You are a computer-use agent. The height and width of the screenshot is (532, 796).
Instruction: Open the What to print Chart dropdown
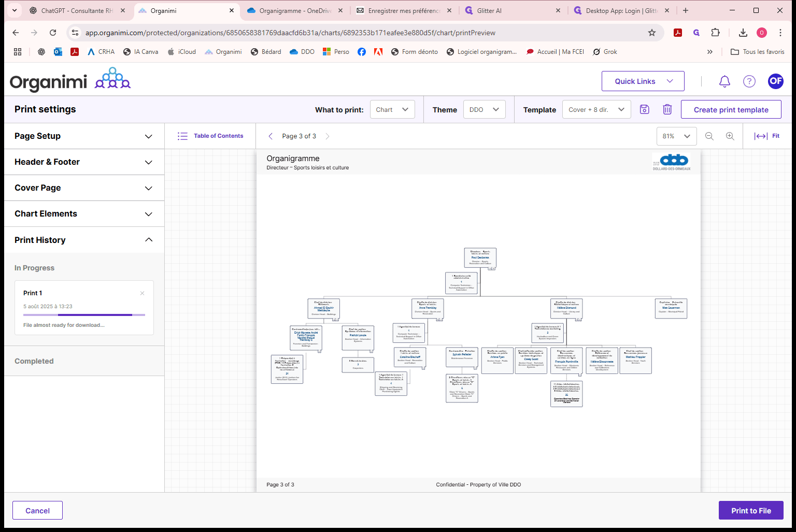[392, 109]
